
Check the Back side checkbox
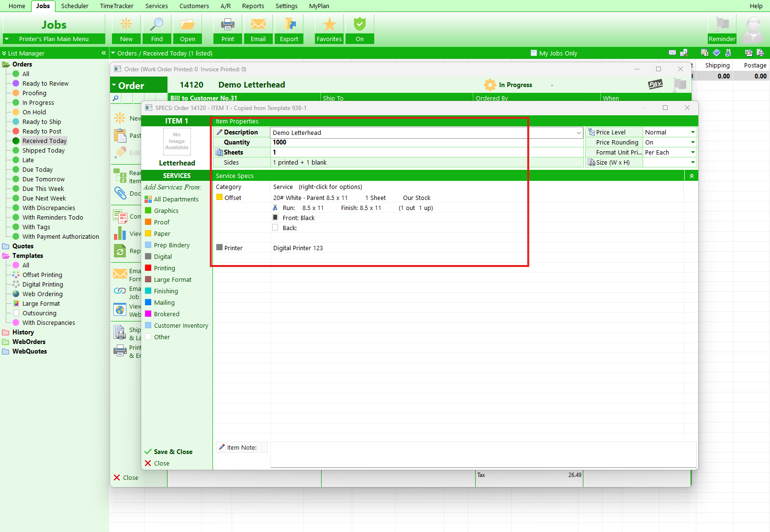275,228
